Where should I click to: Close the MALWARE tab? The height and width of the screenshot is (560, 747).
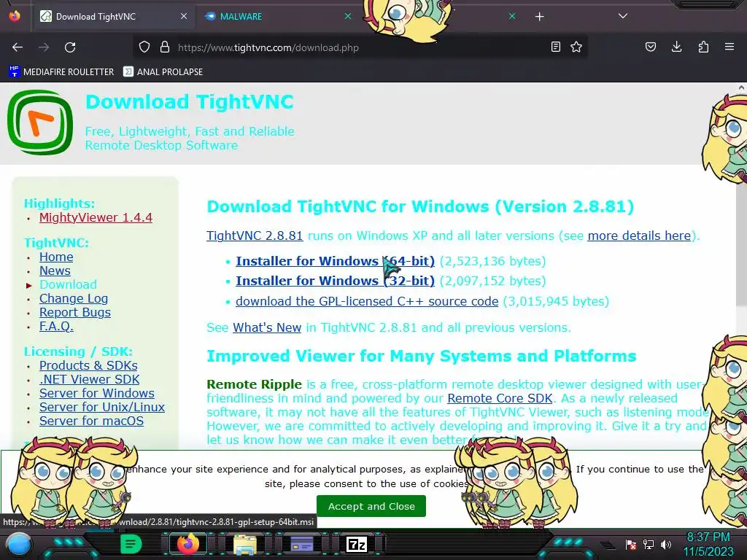point(348,17)
